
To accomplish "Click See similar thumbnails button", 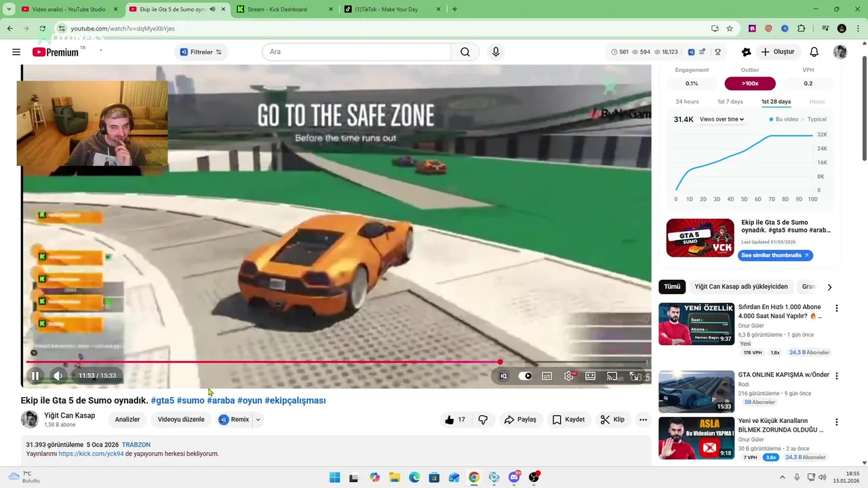I will click(774, 256).
